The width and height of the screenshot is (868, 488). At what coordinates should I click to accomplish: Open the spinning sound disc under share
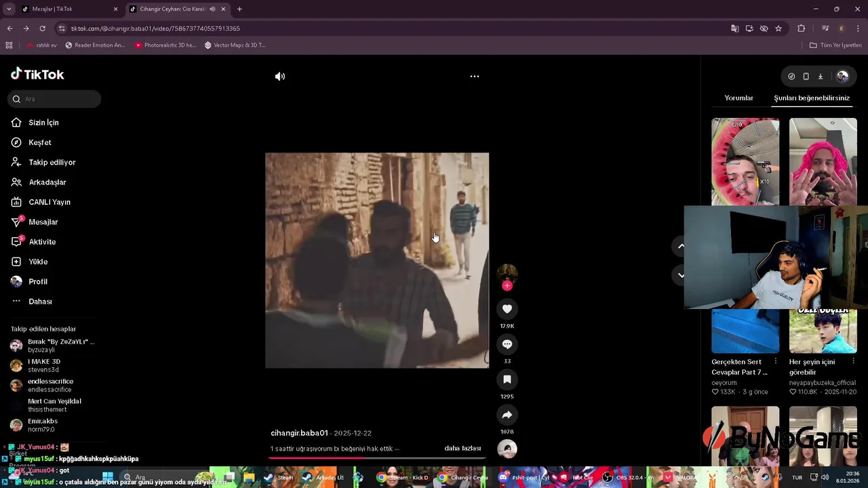click(507, 449)
